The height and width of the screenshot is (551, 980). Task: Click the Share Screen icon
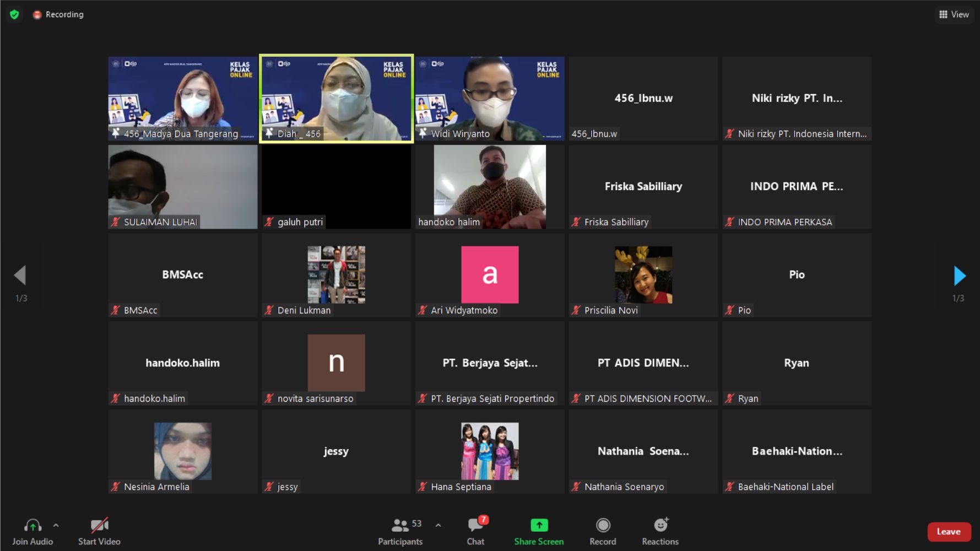point(539,525)
